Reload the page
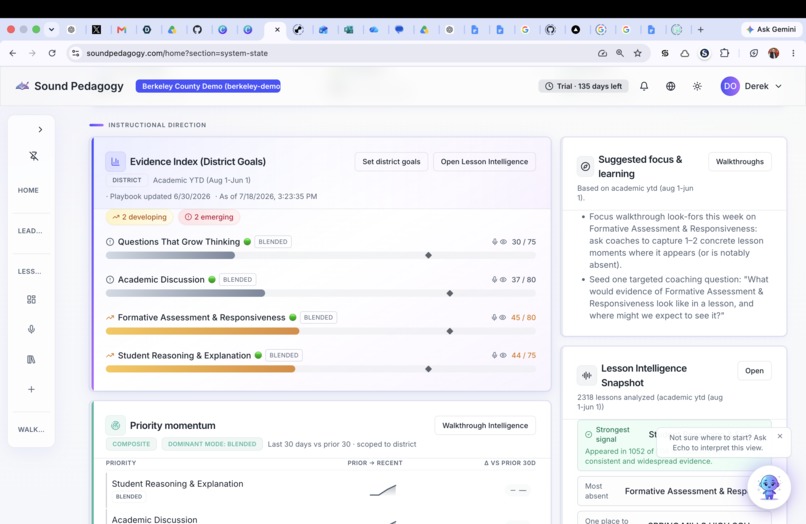Viewport: 806px width, 524px height. pos(52,53)
